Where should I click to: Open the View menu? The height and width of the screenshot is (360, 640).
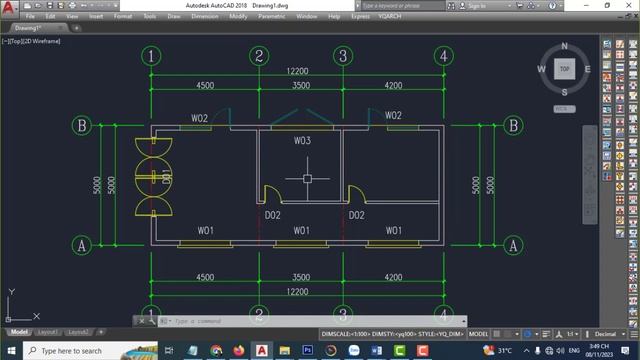(x=72, y=16)
